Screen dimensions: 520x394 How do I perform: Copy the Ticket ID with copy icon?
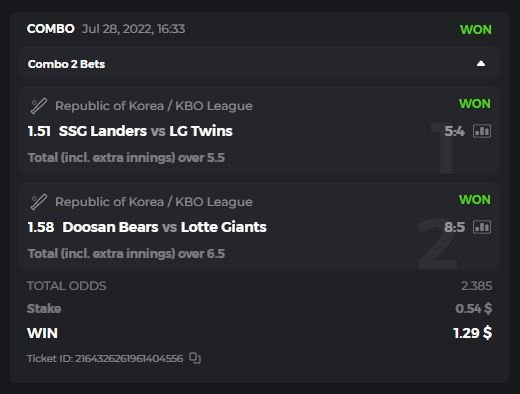pos(195,358)
